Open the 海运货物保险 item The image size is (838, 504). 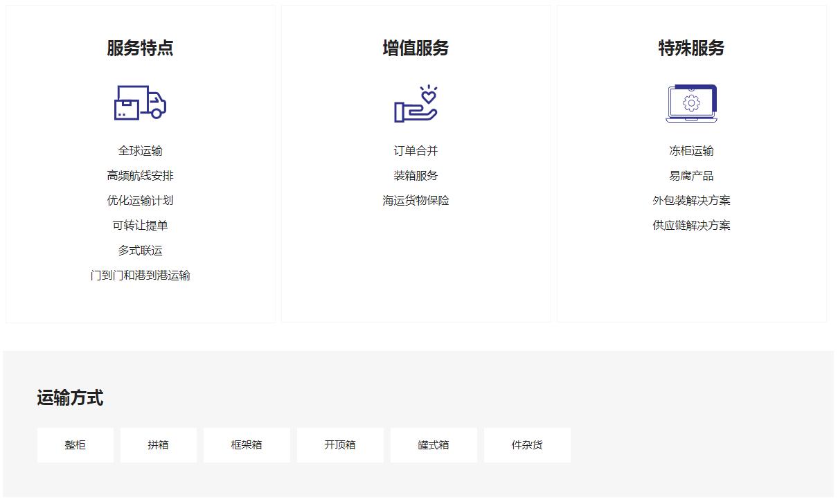pyautogui.click(x=416, y=201)
